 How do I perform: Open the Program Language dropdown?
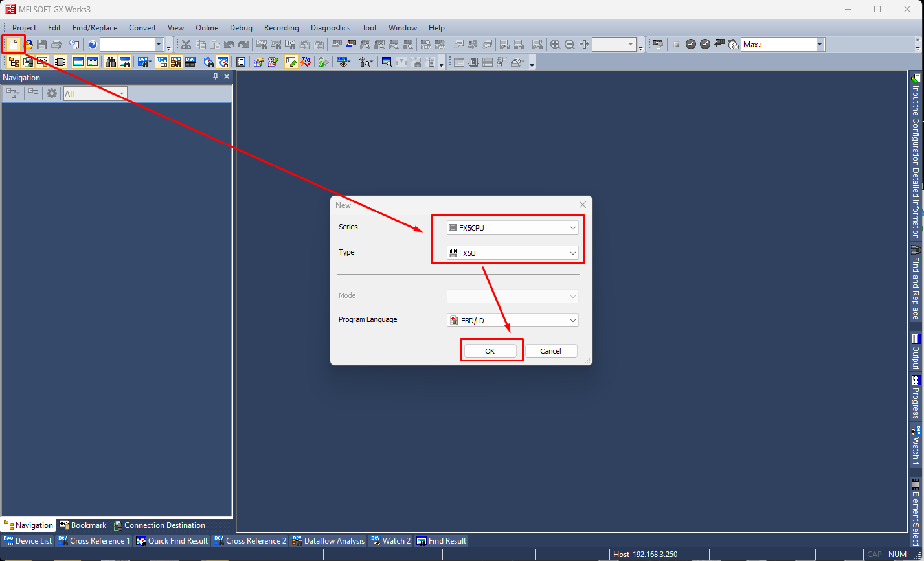click(512, 321)
